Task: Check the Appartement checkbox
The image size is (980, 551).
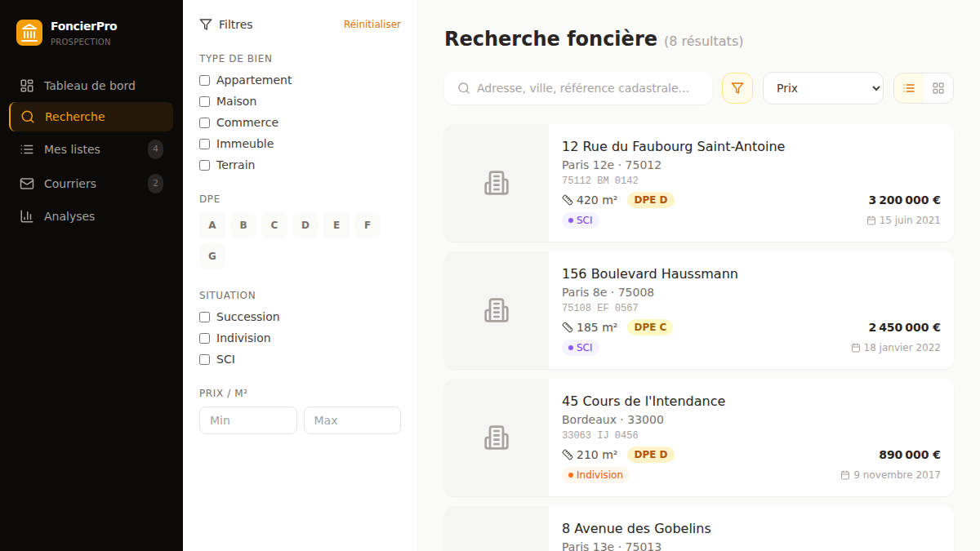Action: pyautogui.click(x=205, y=80)
